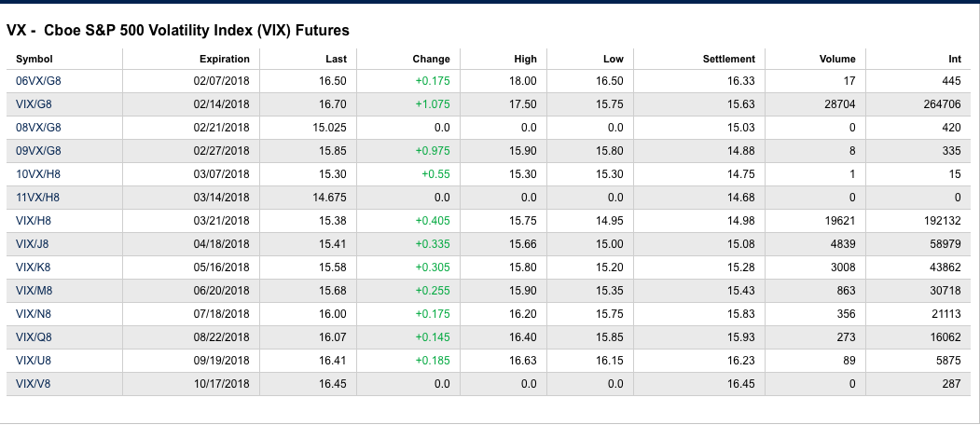Click the VIX/G8 futures symbol
This screenshot has height=425, width=980.
[x=33, y=104]
